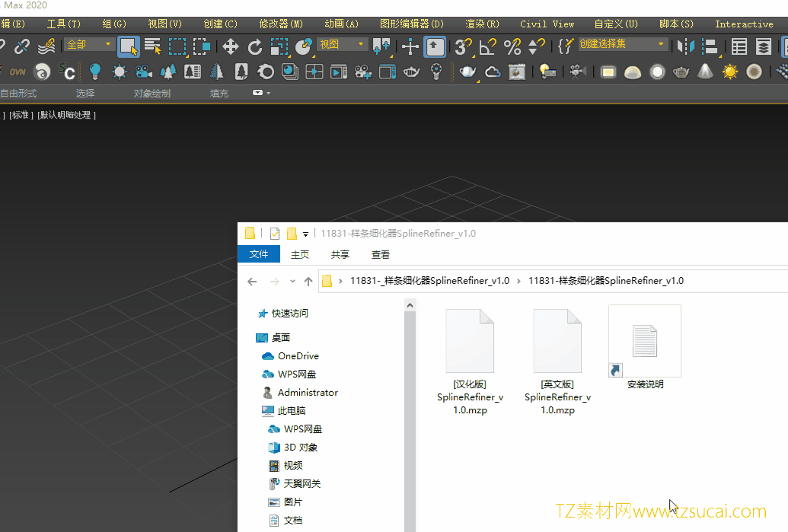Click the gray cone primitive icon
788x532 pixels.
click(x=706, y=72)
